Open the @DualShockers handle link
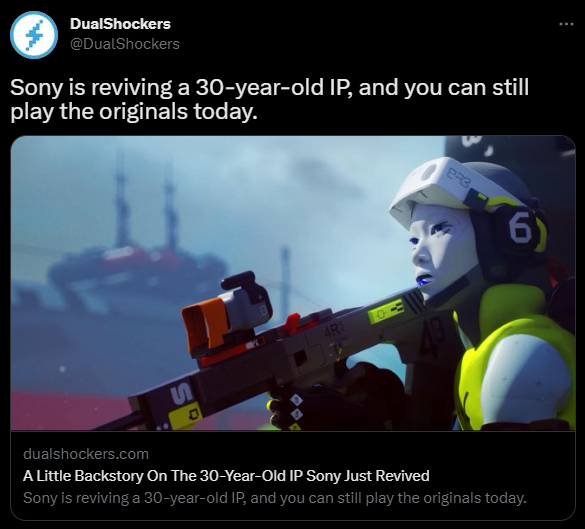The width and height of the screenshot is (585, 529). click(125, 44)
